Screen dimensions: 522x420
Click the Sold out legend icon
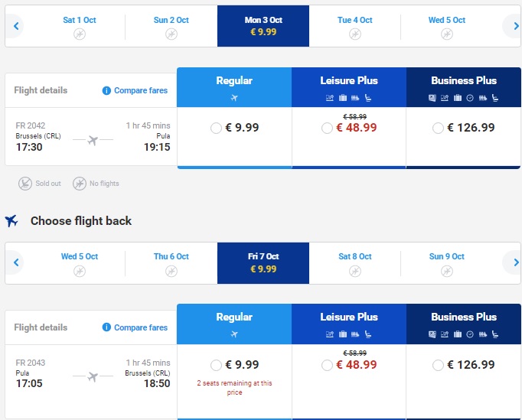(25, 184)
